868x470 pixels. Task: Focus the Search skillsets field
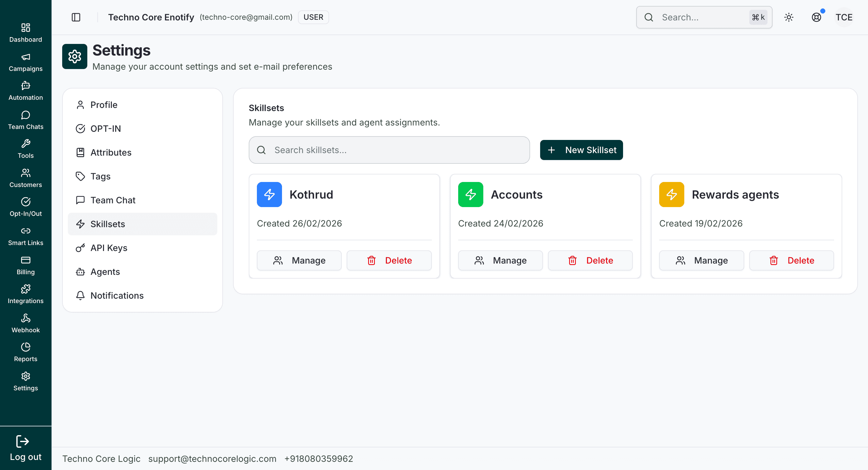(x=389, y=150)
